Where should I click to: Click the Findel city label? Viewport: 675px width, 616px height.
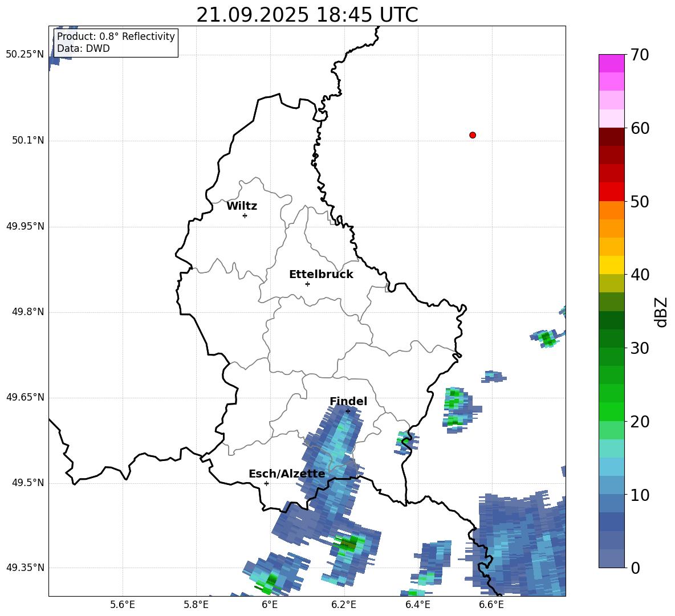click(x=348, y=401)
